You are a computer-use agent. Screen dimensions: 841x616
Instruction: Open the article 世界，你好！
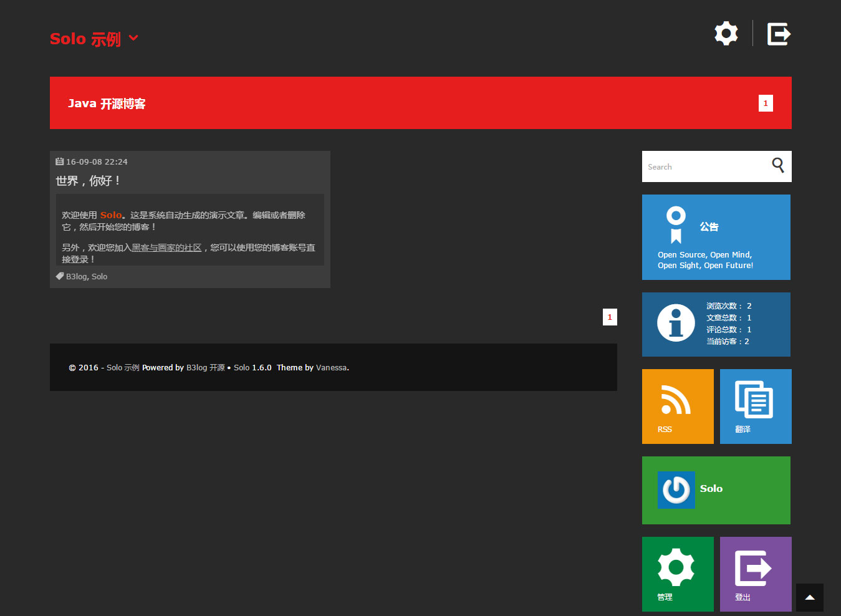88,181
